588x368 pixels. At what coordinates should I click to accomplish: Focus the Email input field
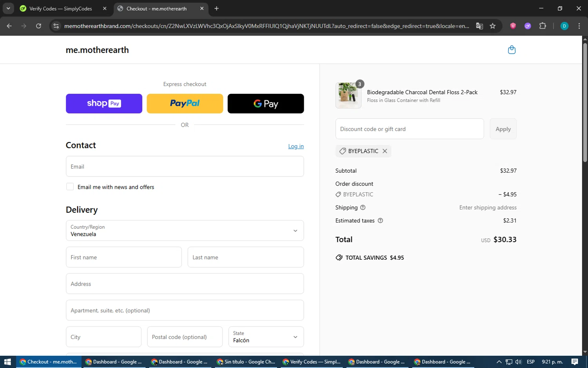point(185,166)
